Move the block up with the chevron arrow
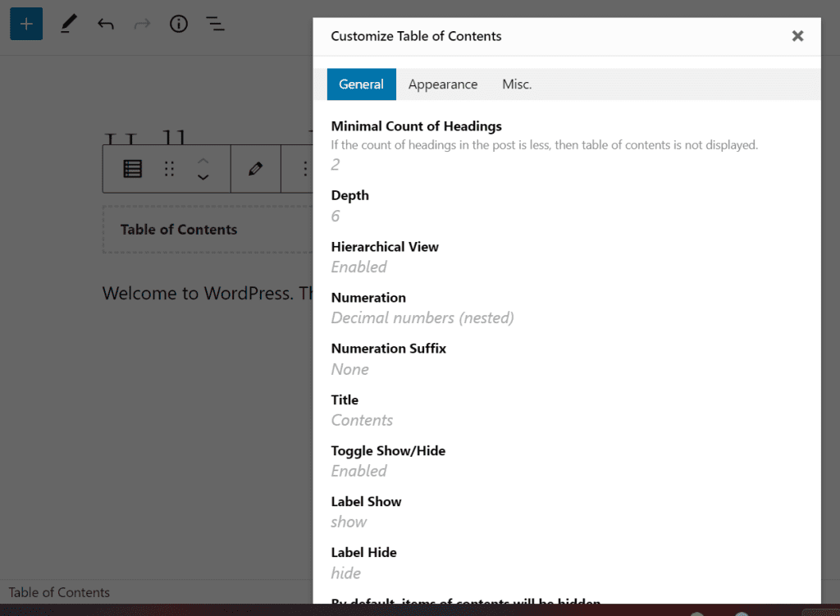The width and height of the screenshot is (840, 616). coord(203,162)
